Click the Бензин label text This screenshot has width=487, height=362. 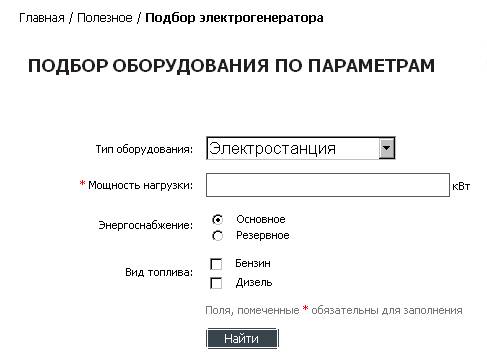[253, 263]
